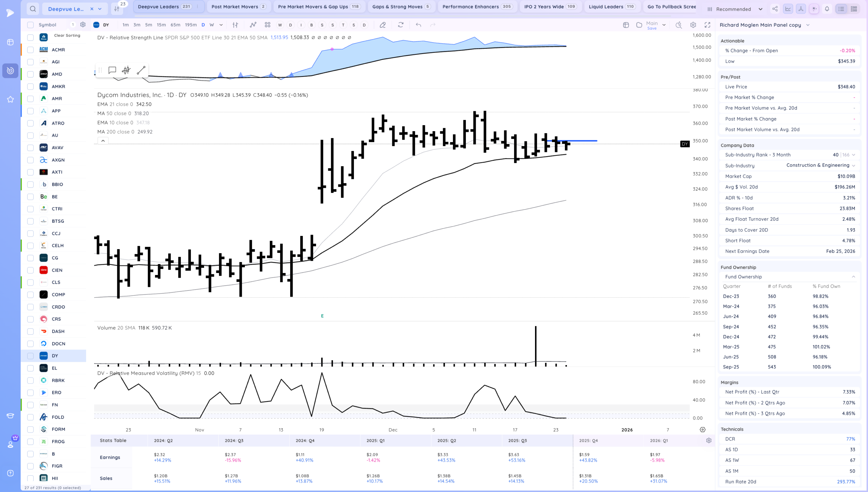This screenshot has width=868, height=492.
Task: Select the 65m timeframe button
Action: [x=175, y=25]
